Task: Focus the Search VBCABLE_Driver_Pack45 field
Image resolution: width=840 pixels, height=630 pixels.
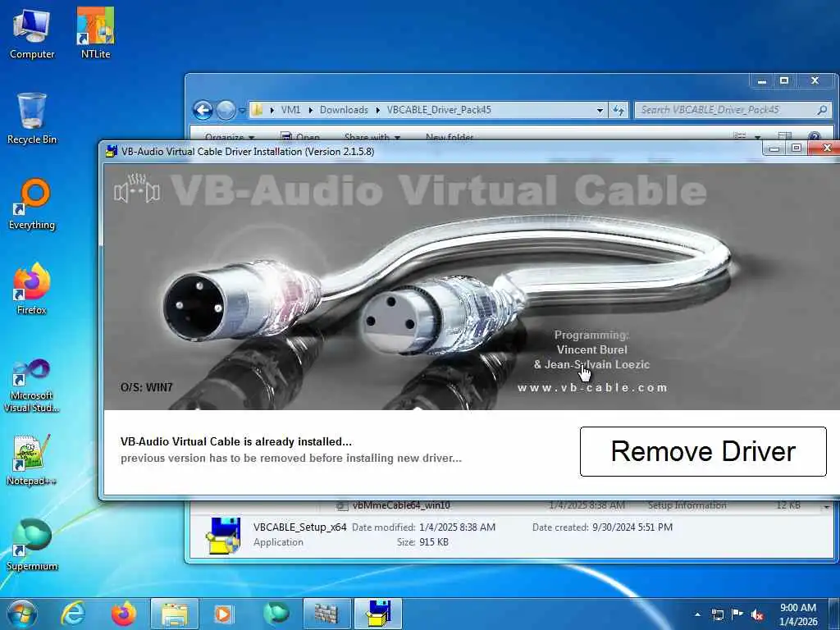Action: (733, 110)
